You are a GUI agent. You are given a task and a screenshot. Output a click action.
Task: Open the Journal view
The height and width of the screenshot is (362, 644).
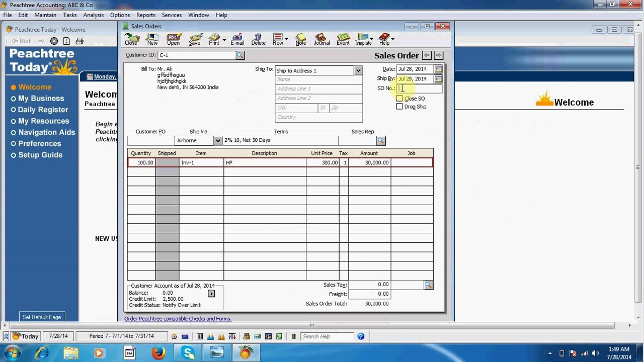pos(321,39)
